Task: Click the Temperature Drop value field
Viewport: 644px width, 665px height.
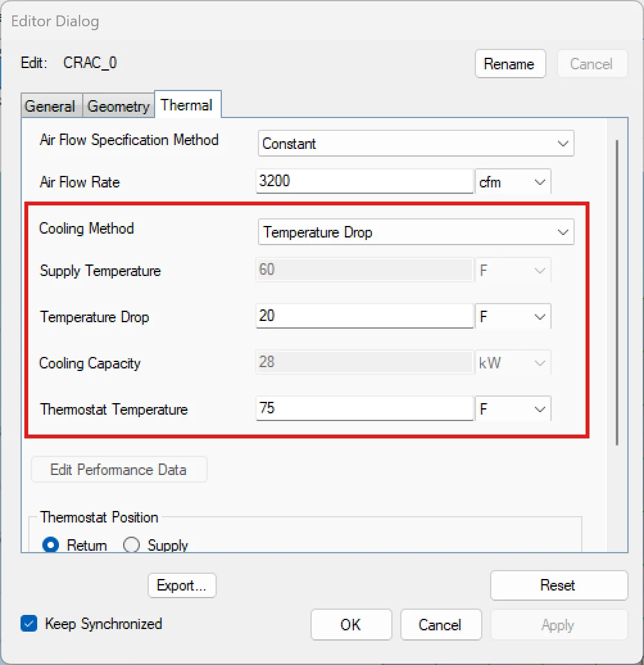Action: pos(364,316)
